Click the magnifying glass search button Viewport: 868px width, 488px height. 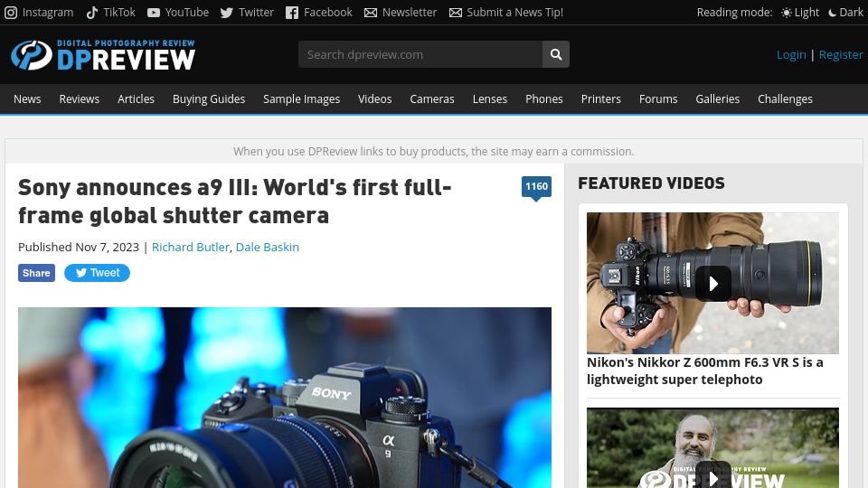(556, 54)
